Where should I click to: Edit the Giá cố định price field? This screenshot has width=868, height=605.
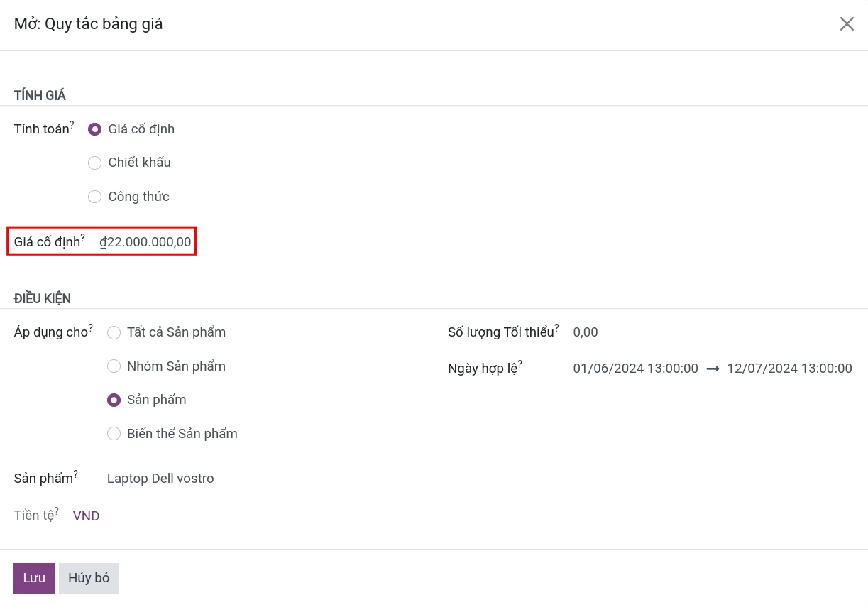coord(145,242)
